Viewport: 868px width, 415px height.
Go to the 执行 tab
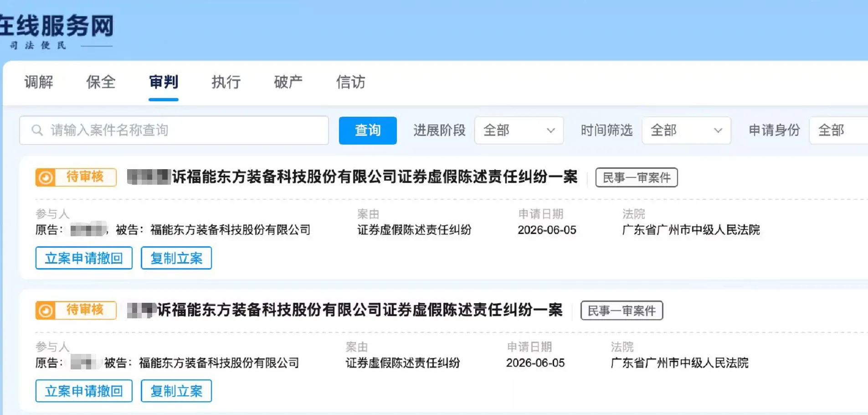tap(226, 82)
